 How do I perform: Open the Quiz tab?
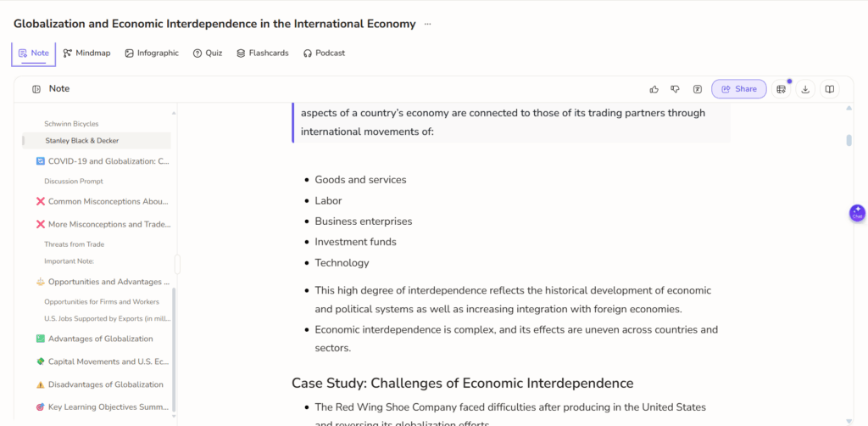pyautogui.click(x=208, y=53)
